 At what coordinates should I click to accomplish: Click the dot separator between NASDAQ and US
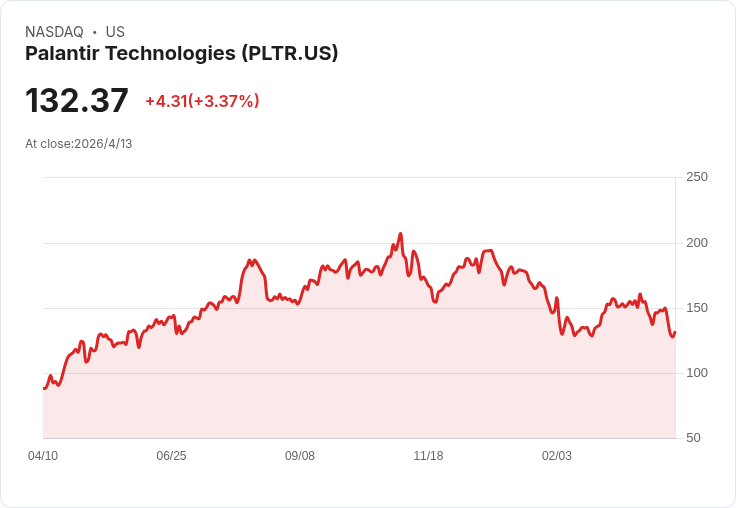(x=94, y=32)
